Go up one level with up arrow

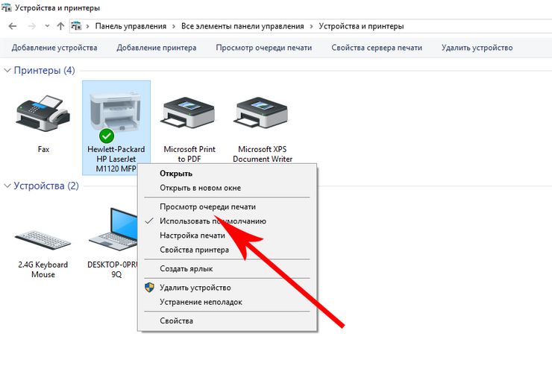point(60,26)
